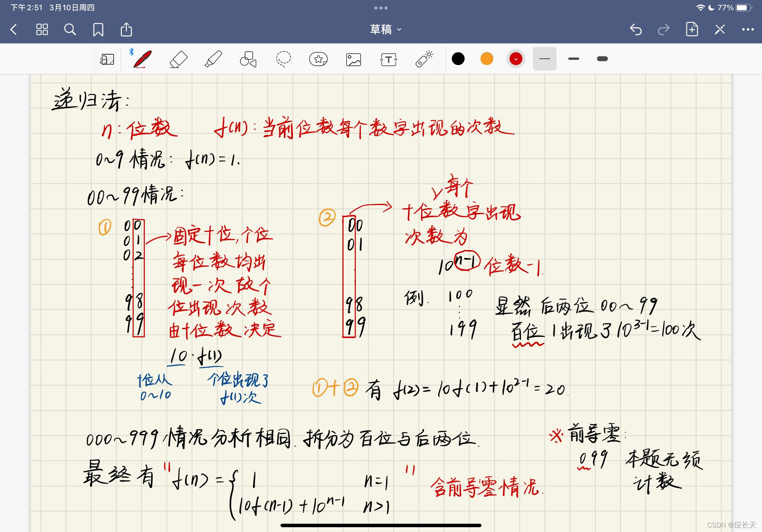The image size is (762, 532).
Task: Pick the orange color swatch
Action: pos(487,59)
